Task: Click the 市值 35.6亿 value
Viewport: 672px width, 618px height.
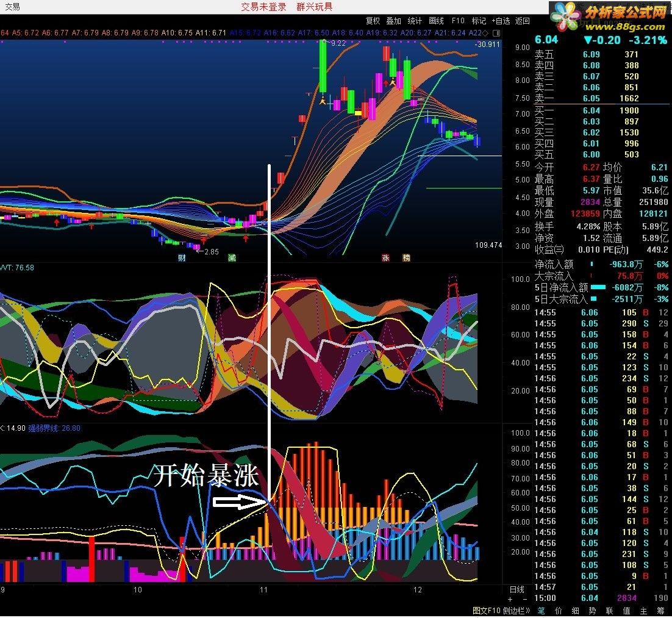Action: (x=655, y=190)
